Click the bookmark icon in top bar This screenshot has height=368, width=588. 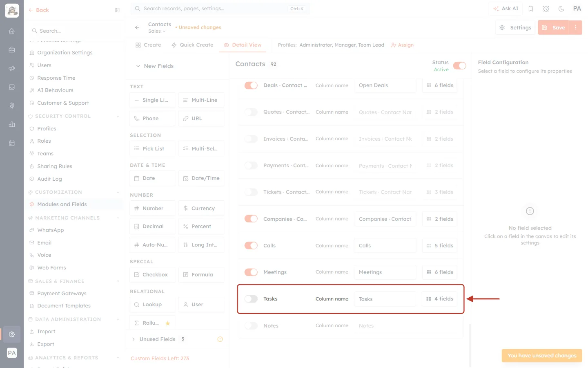click(531, 9)
